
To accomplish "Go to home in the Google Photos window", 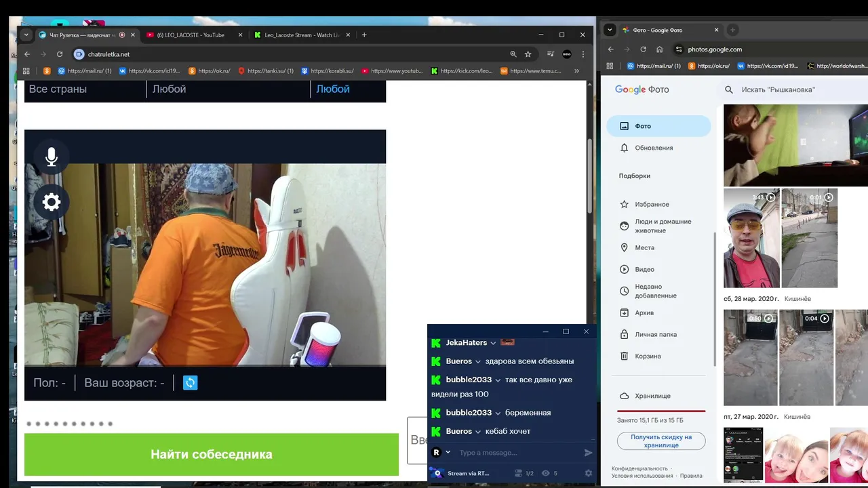I will [x=659, y=49].
